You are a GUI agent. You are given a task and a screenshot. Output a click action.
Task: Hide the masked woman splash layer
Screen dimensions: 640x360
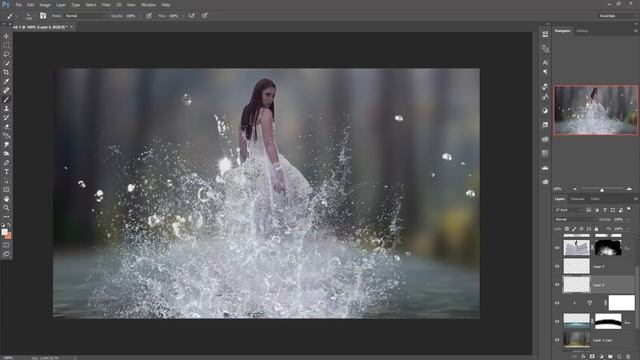(x=557, y=248)
